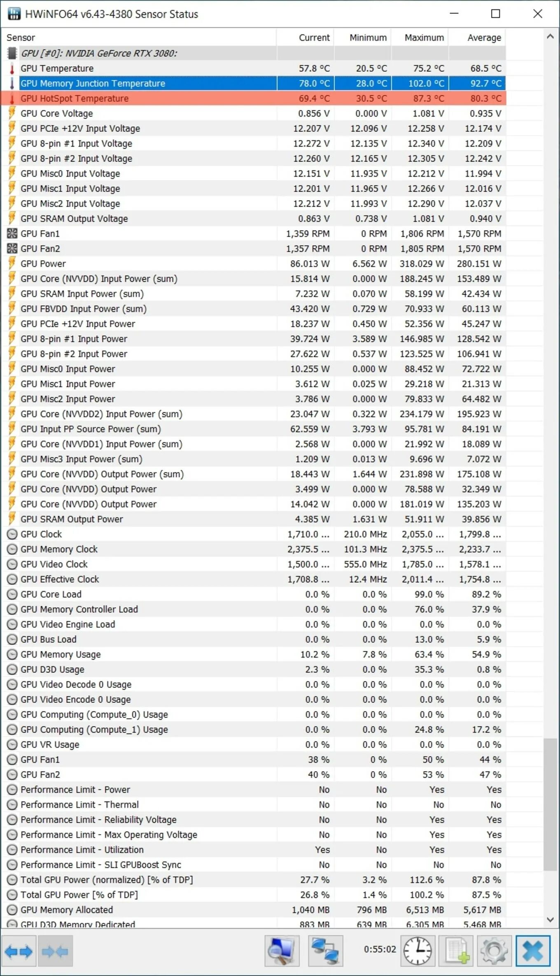Click the icon beside GPU Memory Allocated
This screenshot has height=976, width=560.
(x=12, y=910)
